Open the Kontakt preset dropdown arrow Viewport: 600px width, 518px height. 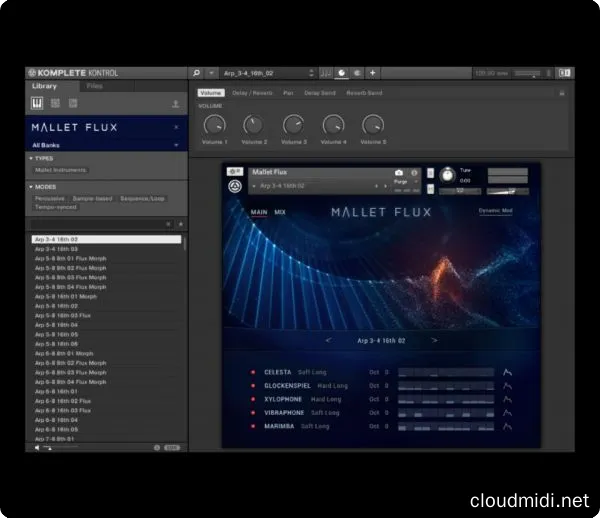pos(254,186)
